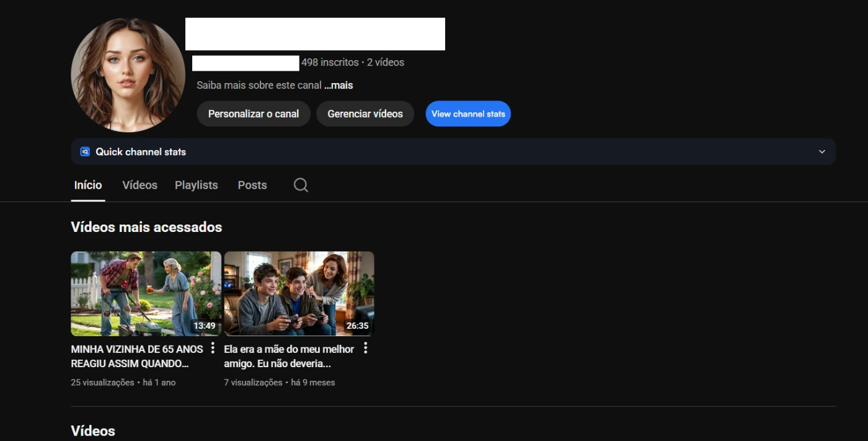Open options menu for MINHA VIZINHA video

click(213, 348)
